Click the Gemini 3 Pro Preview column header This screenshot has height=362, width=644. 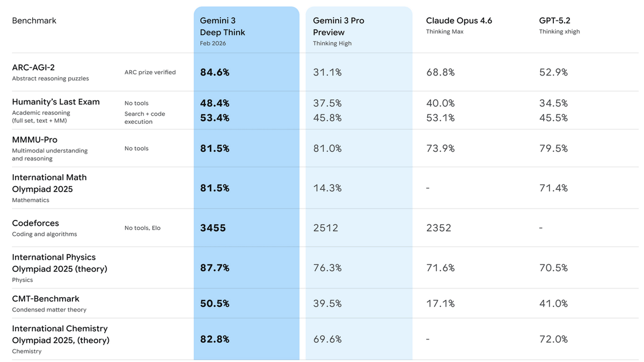pyautogui.click(x=339, y=26)
